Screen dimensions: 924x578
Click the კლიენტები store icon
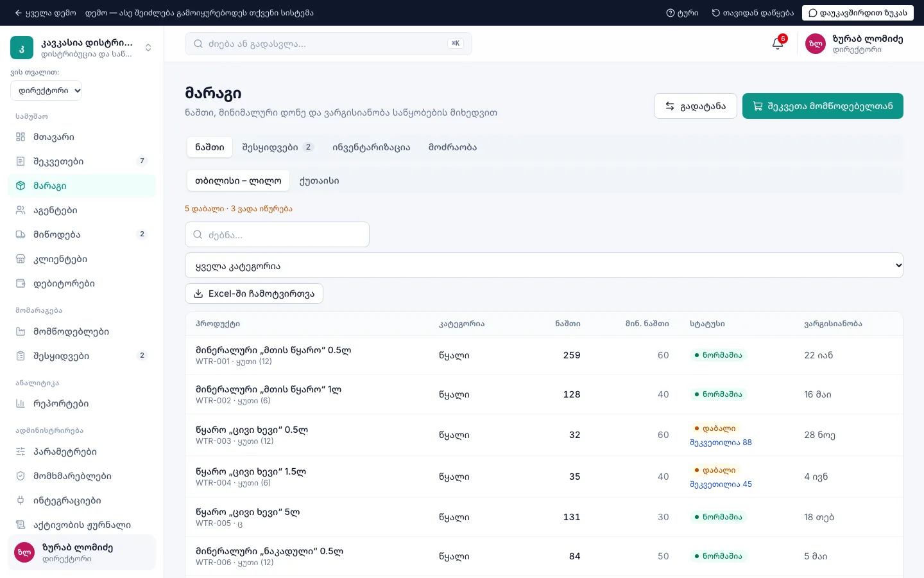click(x=21, y=259)
